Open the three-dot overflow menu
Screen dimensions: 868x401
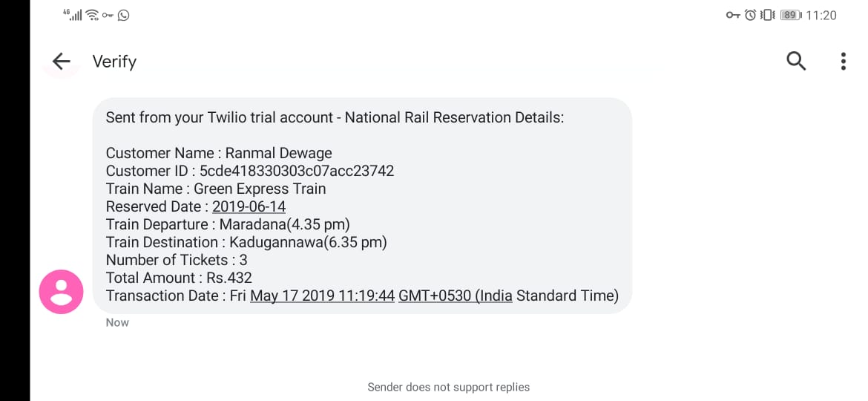tap(843, 61)
